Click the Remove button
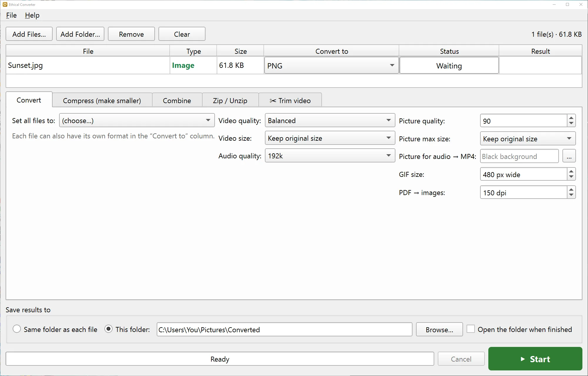This screenshot has height=376, width=588. click(131, 34)
